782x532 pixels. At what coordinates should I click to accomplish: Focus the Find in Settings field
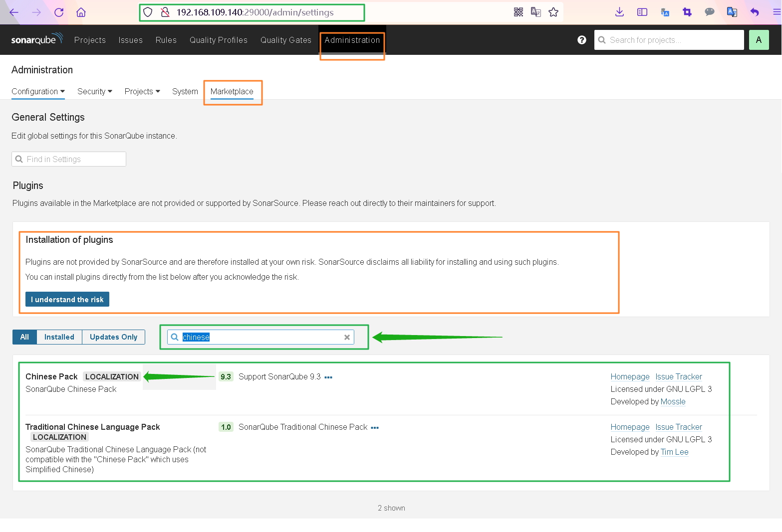69,159
